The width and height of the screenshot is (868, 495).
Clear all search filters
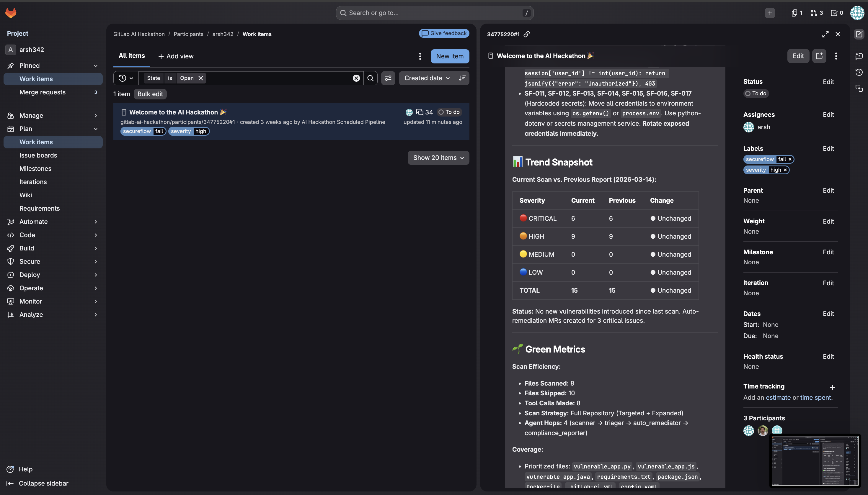pyautogui.click(x=356, y=78)
